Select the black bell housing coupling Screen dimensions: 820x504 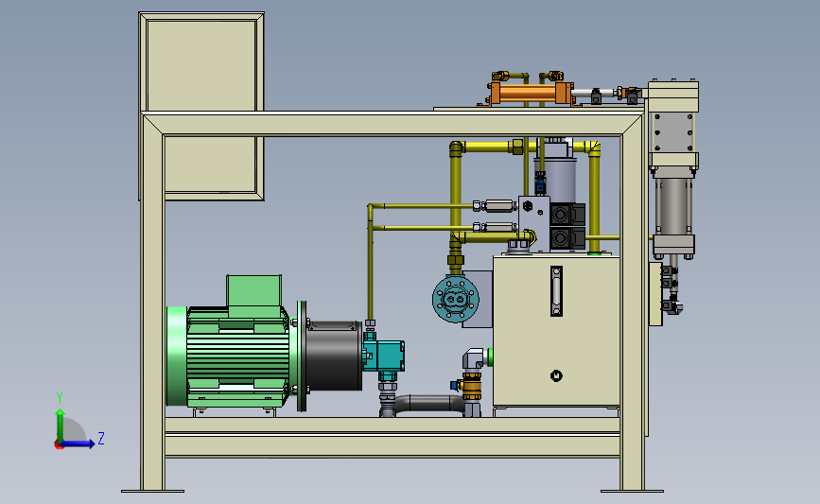[x=333, y=356]
